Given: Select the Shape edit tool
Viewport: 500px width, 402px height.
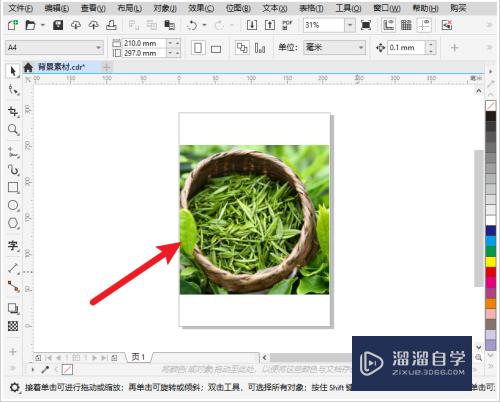Looking at the screenshot, I should coord(13,90).
